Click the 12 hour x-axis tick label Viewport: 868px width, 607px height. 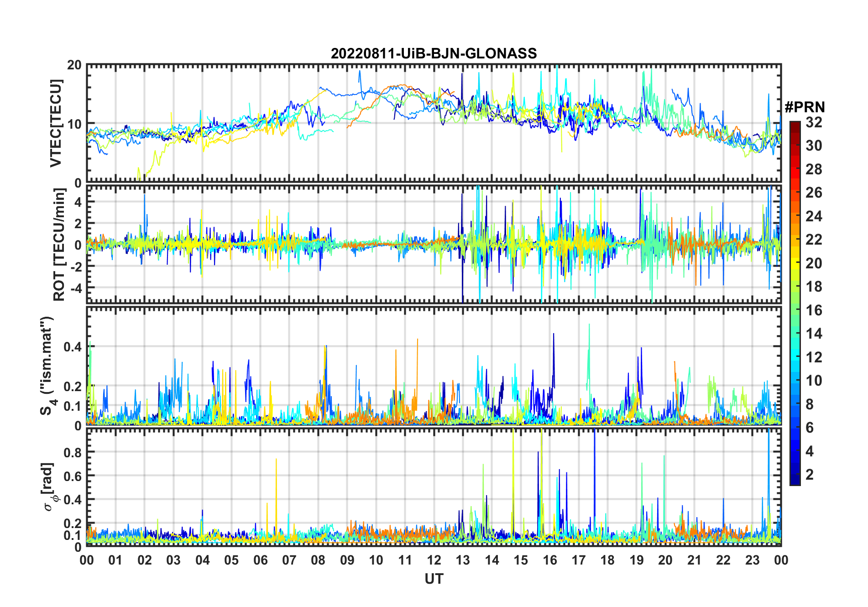[x=434, y=560]
